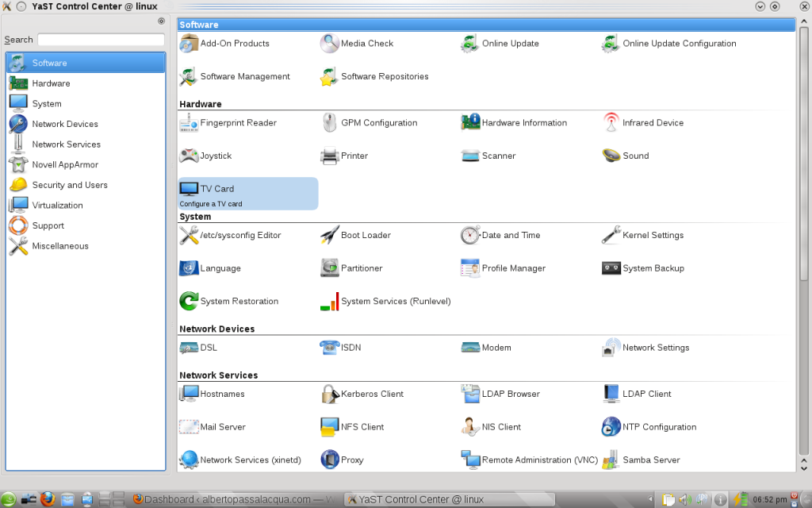Open Remote Administration (VNC) icon

[x=470, y=460]
